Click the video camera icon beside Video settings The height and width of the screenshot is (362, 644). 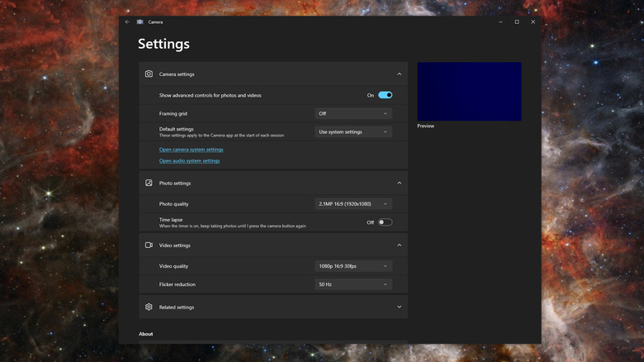tap(149, 245)
